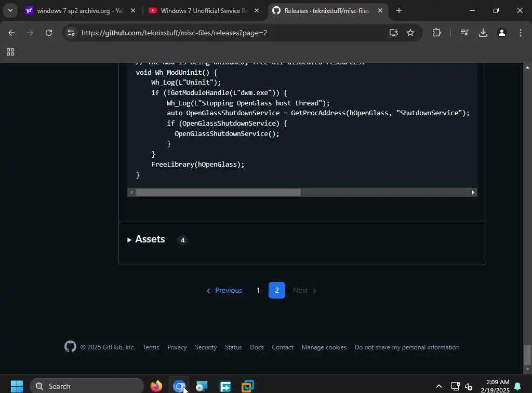Click the taskbar Search box
Image resolution: width=532 pixels, height=393 pixels.
pos(87,386)
